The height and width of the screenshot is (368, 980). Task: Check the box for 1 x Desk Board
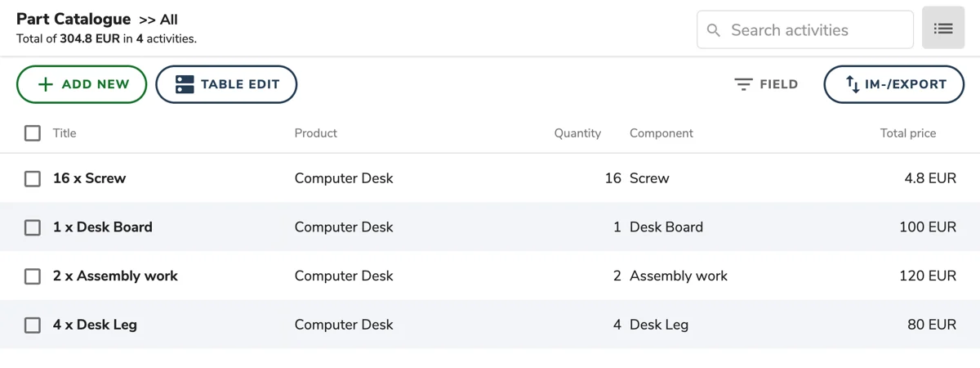33,227
